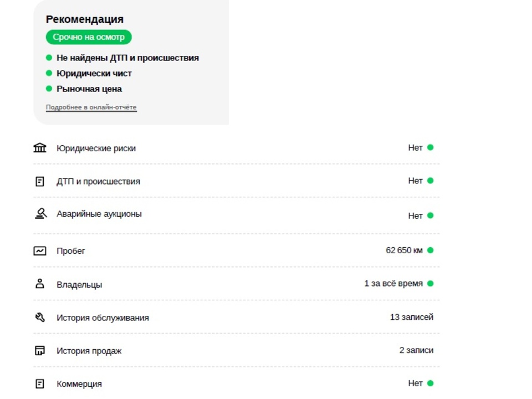Open the link Подробнее в онлайн-отчёте
This screenshot has height=399, width=532.
[91, 107]
